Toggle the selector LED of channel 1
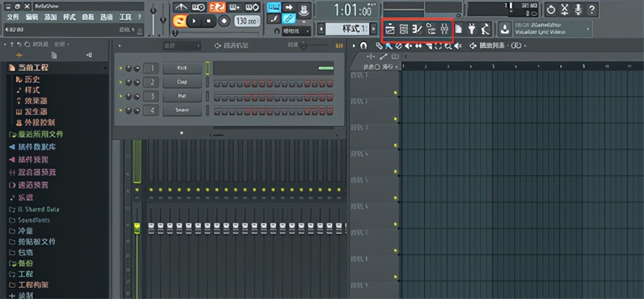Screen dimensions: 644x299 [208, 68]
